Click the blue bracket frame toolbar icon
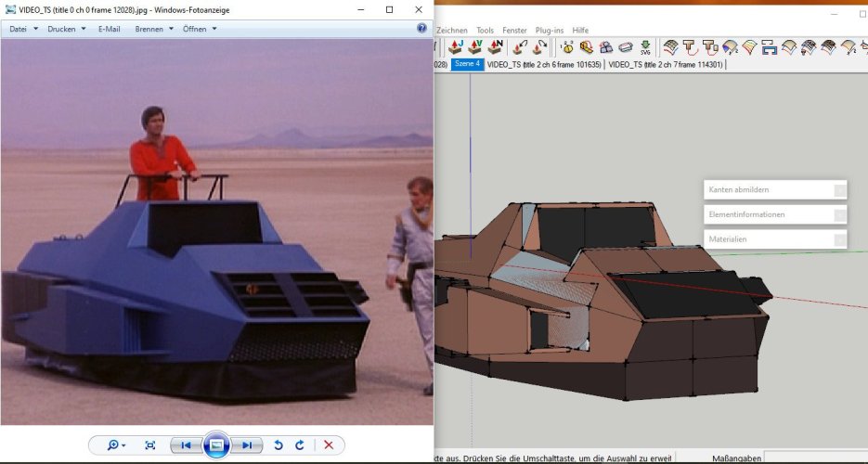The width and height of the screenshot is (868, 464). pos(769,47)
